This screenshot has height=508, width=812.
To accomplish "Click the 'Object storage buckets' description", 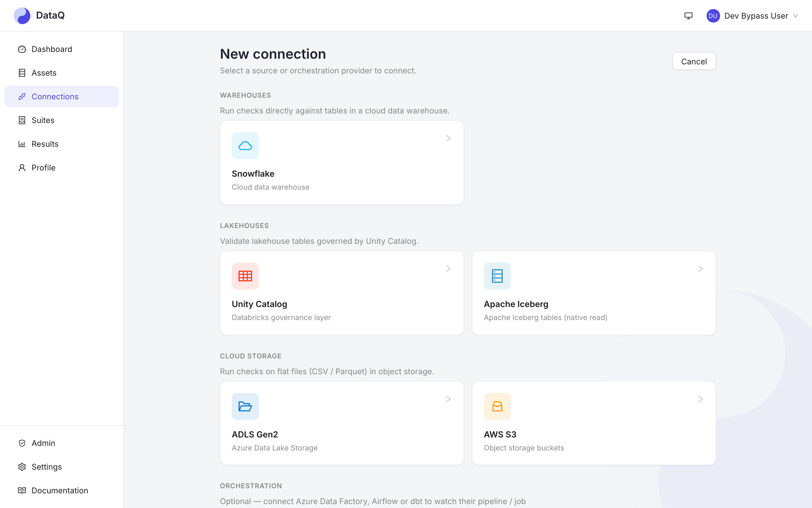I will (x=524, y=448).
